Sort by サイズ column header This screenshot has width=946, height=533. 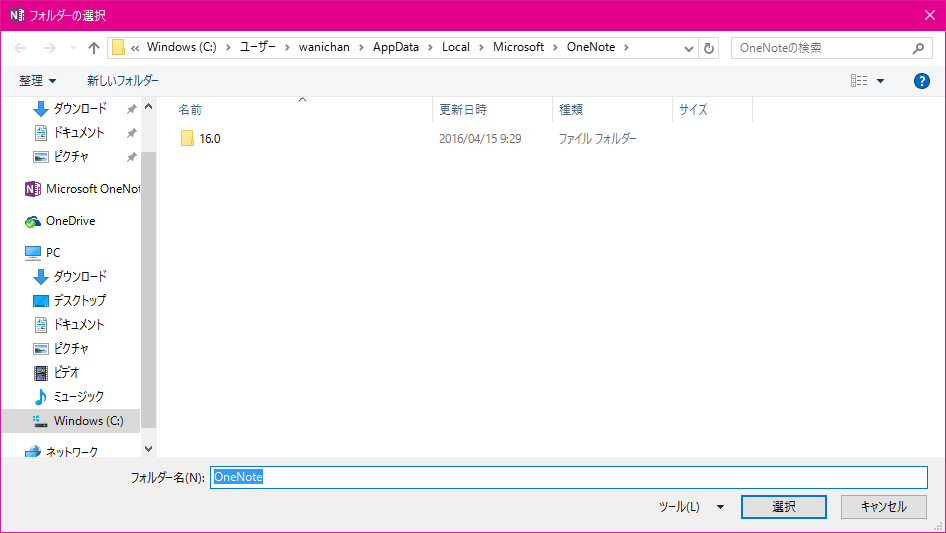tap(693, 110)
